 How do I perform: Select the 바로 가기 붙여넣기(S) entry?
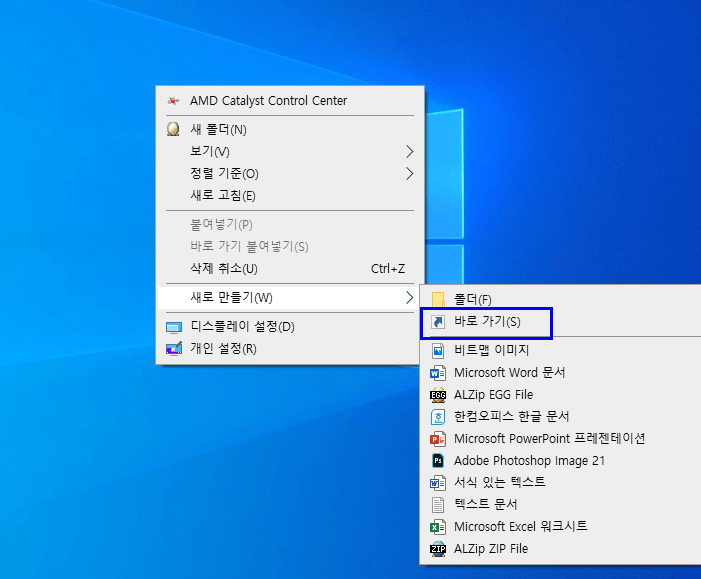(x=290, y=246)
